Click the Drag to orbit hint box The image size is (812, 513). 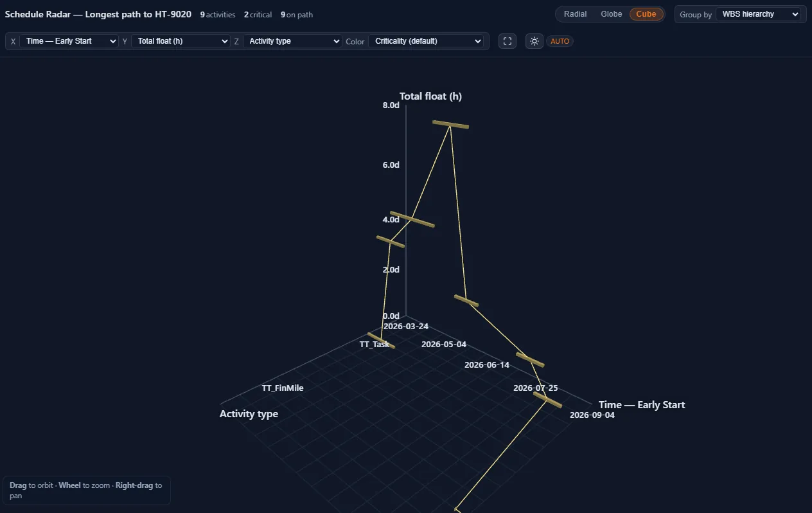point(86,491)
